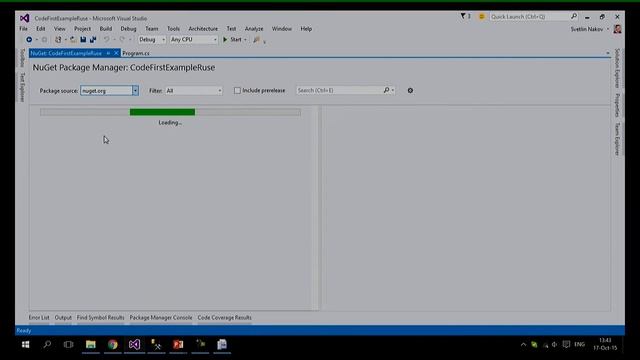Click the Save All toolbar icon
The width and height of the screenshot is (640, 360).
(93, 40)
